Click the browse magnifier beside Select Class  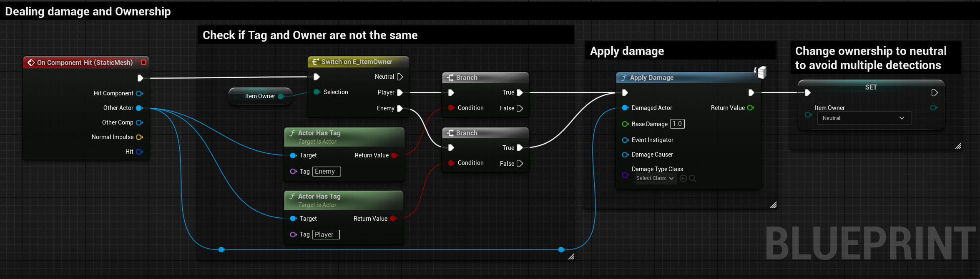692,179
